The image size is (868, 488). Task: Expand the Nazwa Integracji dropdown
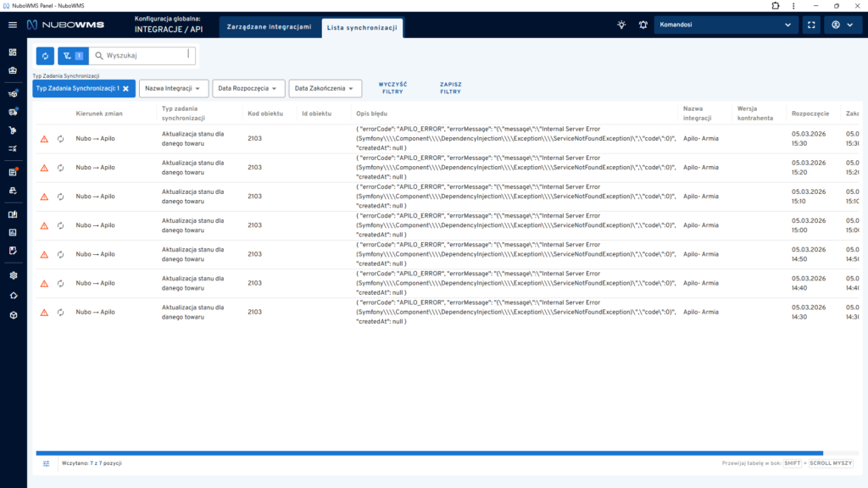point(175,88)
